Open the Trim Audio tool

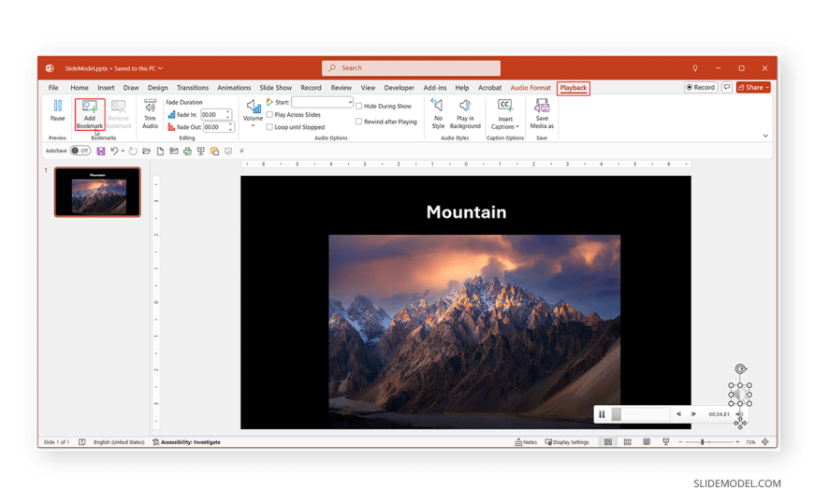pos(150,114)
